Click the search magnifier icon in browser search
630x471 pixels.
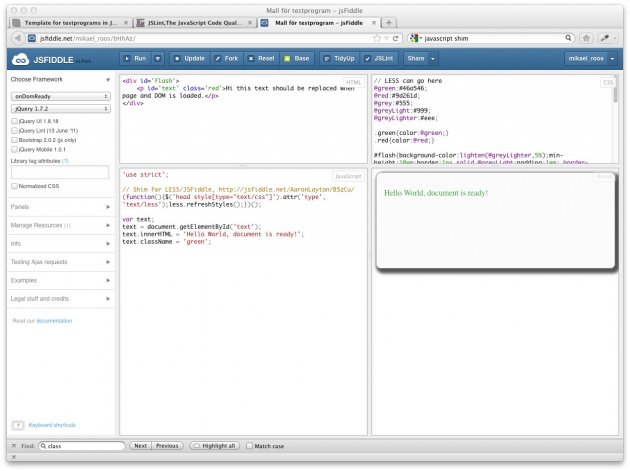[x=568, y=38]
